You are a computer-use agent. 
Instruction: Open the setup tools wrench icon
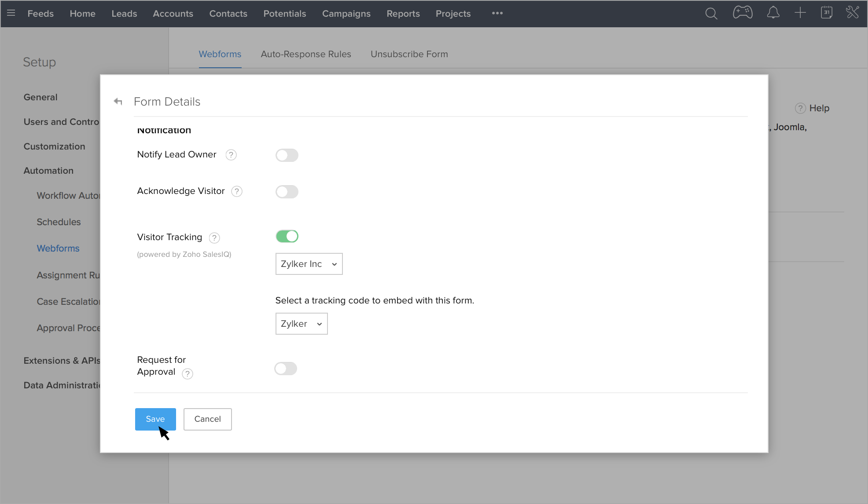(x=852, y=12)
